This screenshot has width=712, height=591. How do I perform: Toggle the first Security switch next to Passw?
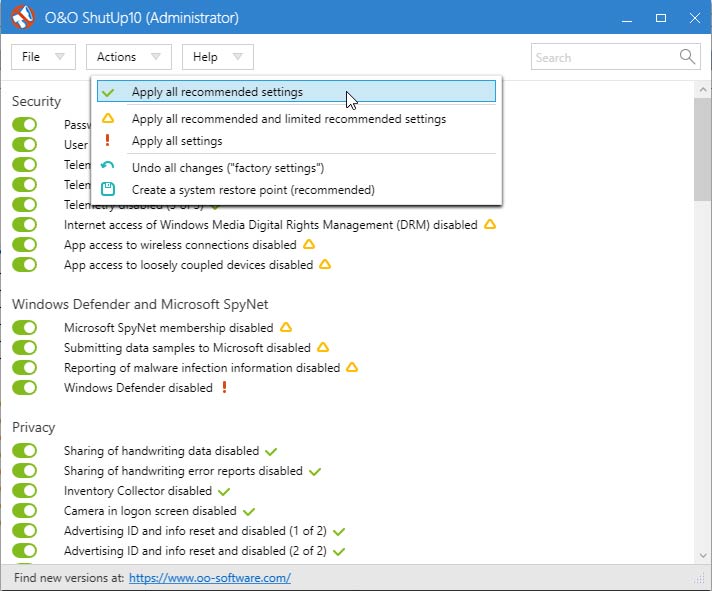(25, 125)
